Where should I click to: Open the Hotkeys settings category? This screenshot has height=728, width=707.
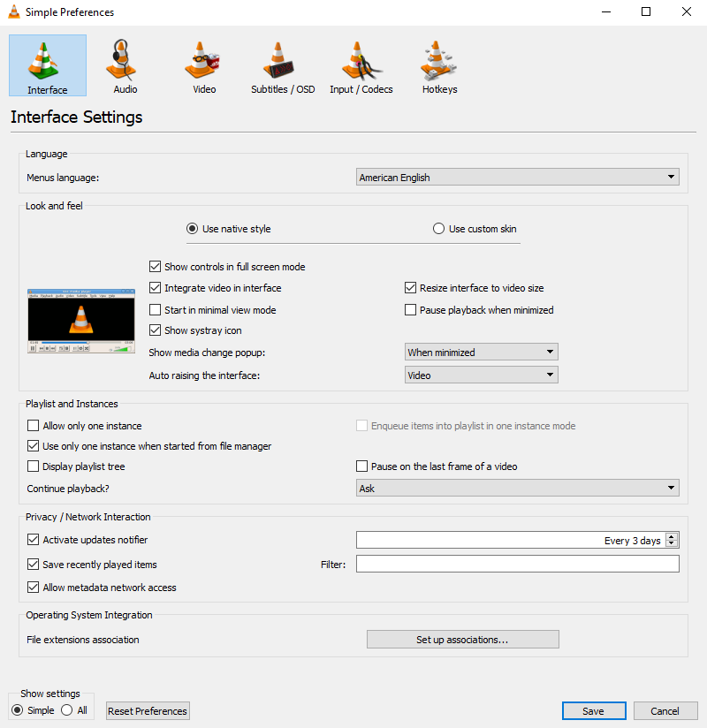pos(439,65)
